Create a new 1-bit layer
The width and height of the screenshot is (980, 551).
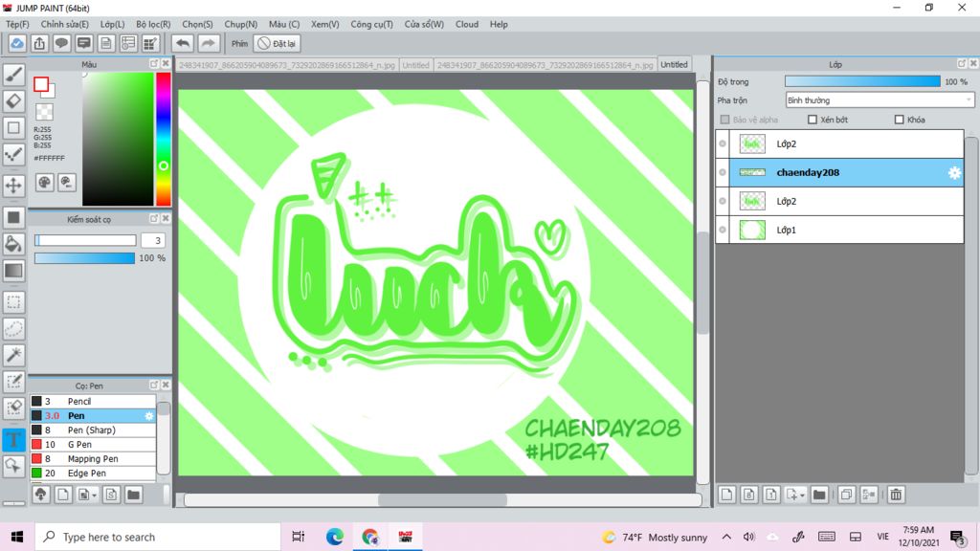[x=771, y=495]
